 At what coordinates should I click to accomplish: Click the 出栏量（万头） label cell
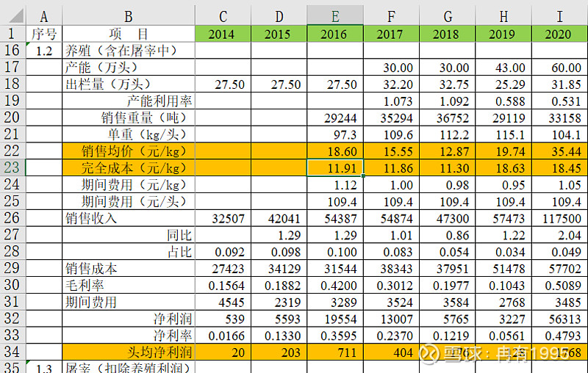(129, 84)
